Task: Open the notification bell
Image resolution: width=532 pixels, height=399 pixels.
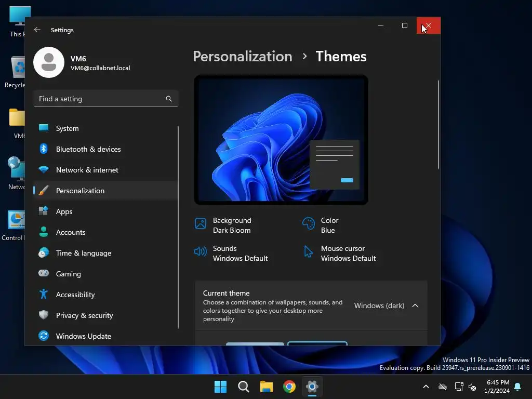Action: (x=518, y=387)
